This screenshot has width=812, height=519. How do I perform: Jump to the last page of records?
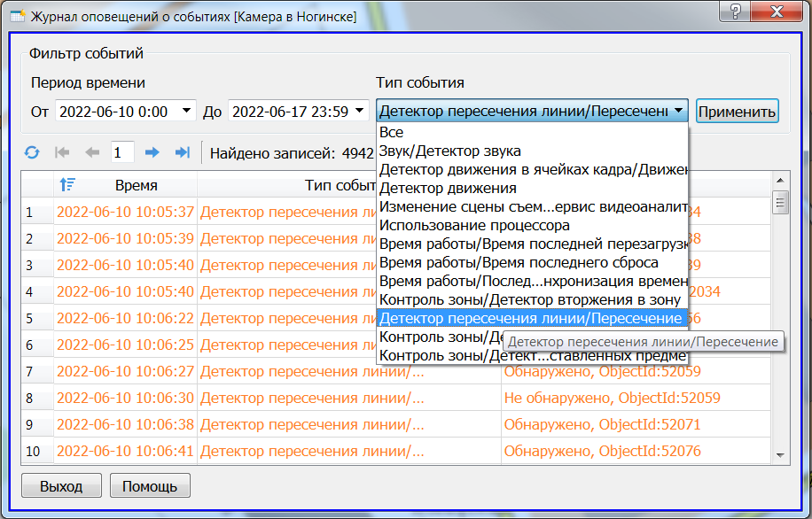183,151
